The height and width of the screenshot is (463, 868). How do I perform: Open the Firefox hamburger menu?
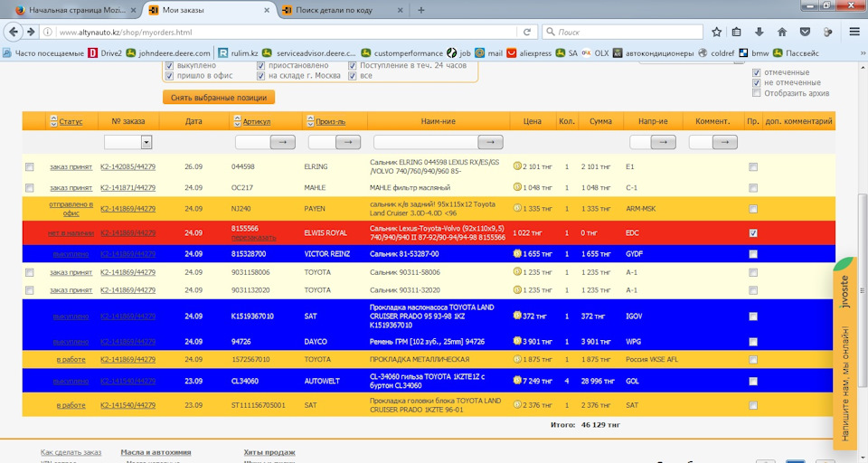(x=854, y=32)
